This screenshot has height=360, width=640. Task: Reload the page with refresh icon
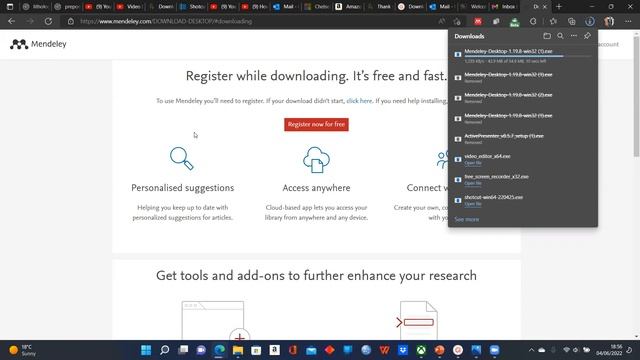48,21
